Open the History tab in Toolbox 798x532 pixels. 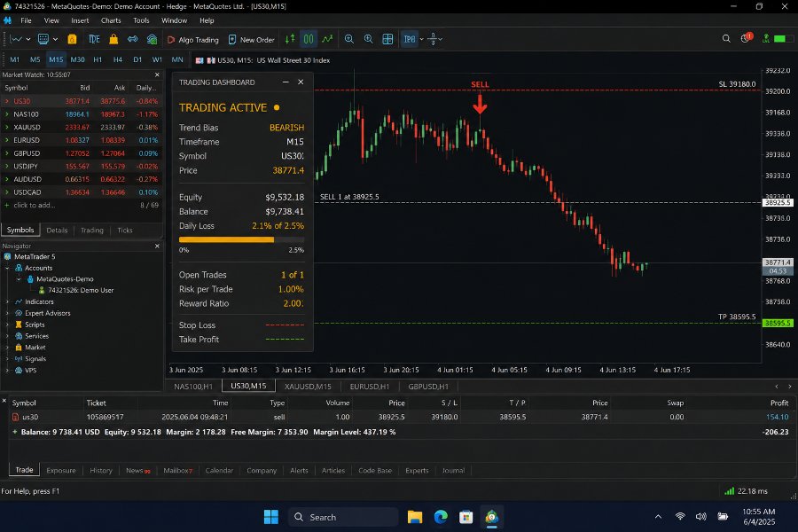(101, 471)
